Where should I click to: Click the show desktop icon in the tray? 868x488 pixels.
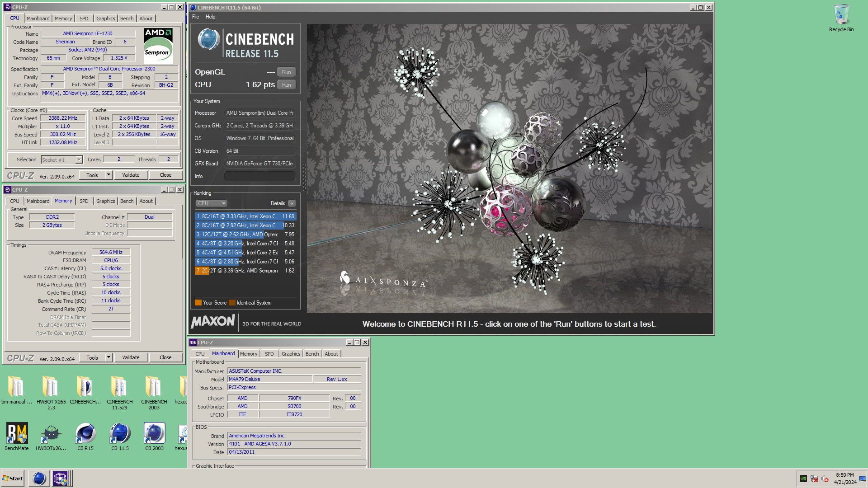coord(863,479)
